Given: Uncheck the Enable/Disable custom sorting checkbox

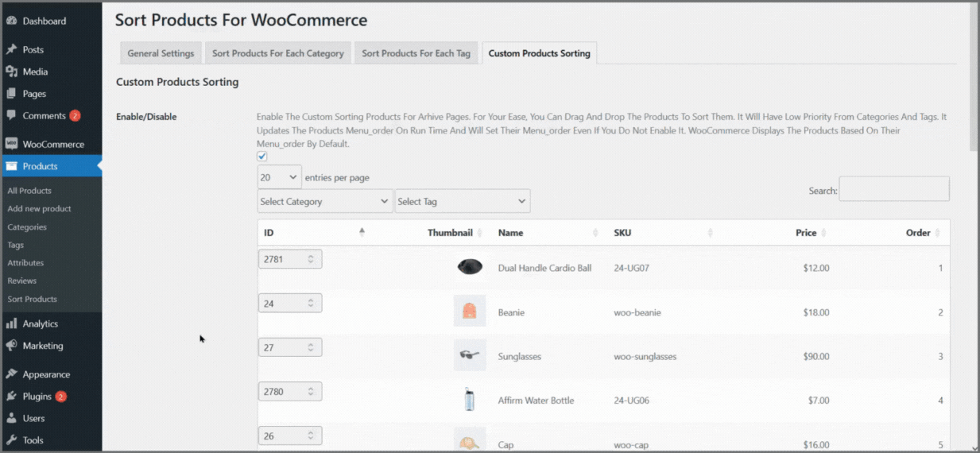Looking at the screenshot, I should coord(262,157).
